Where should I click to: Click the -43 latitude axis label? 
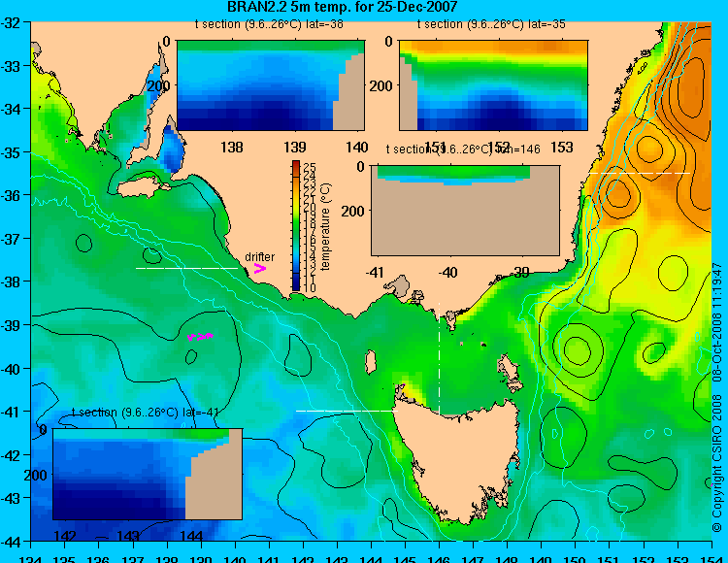11,499
